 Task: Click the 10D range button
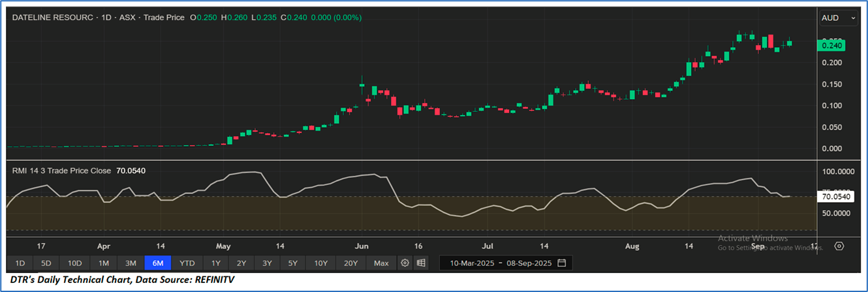click(74, 263)
